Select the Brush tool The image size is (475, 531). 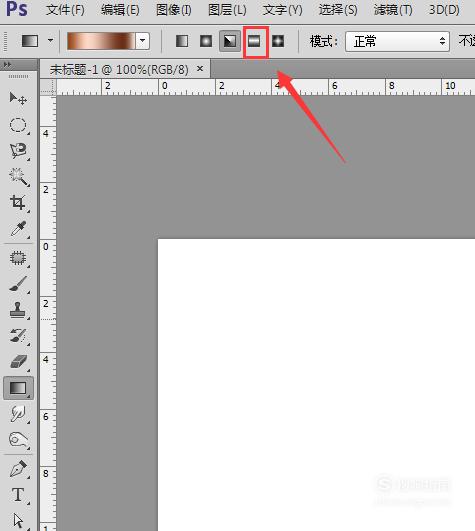coord(18,284)
